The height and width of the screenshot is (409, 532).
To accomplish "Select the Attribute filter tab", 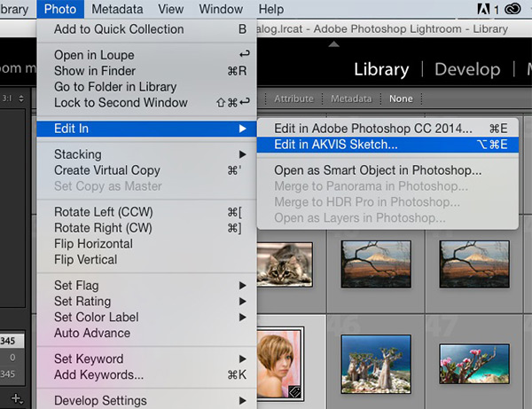I will coord(293,98).
